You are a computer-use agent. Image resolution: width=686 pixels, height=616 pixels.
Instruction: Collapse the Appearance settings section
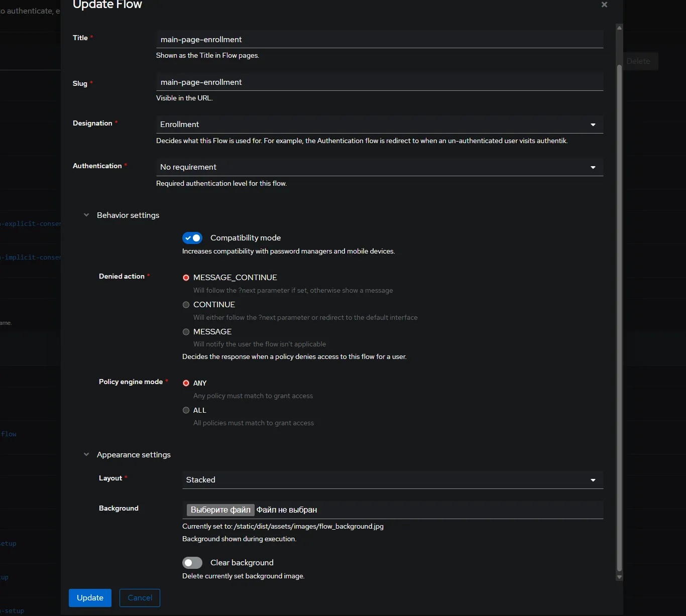pyautogui.click(x=86, y=455)
